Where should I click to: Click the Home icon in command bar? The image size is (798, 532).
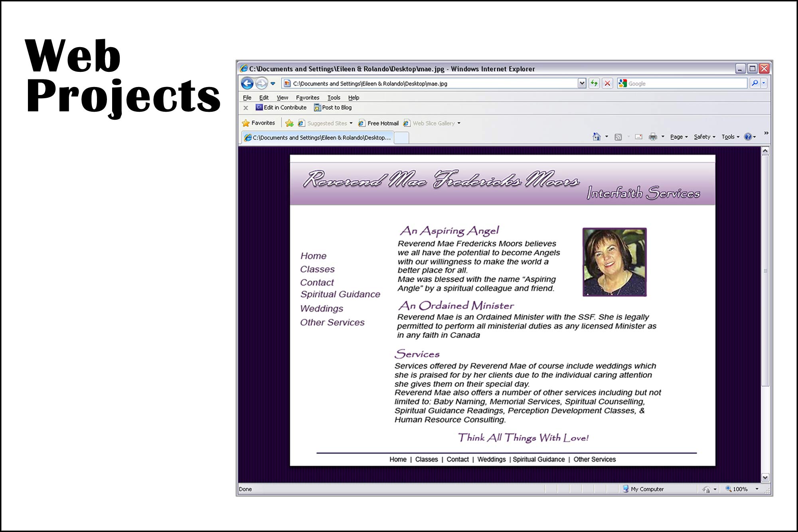(597, 137)
